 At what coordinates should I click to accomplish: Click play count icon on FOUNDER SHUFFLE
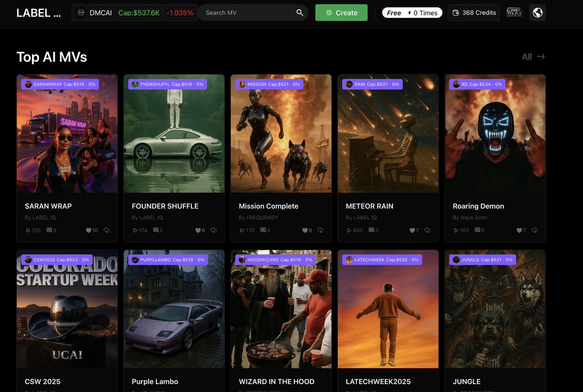pos(135,230)
